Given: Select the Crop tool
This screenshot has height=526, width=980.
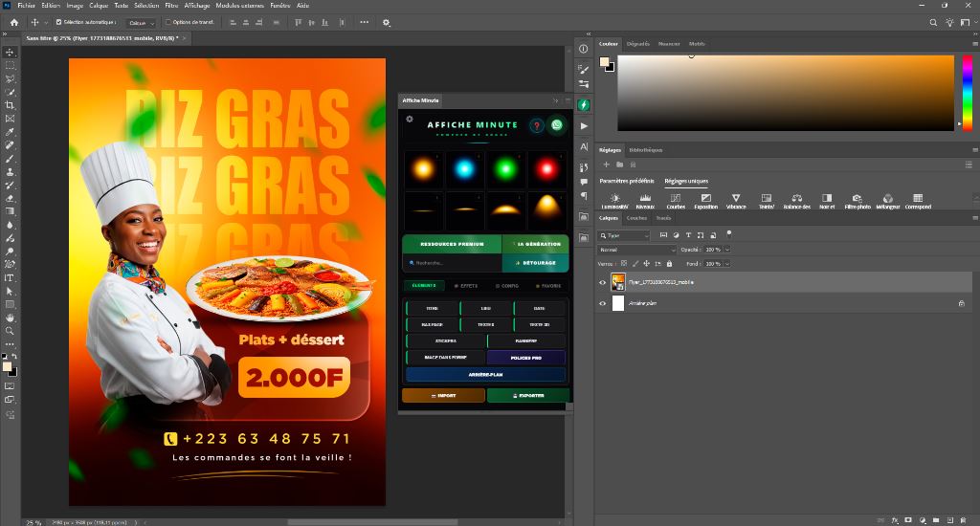Looking at the screenshot, I should coord(10,105).
